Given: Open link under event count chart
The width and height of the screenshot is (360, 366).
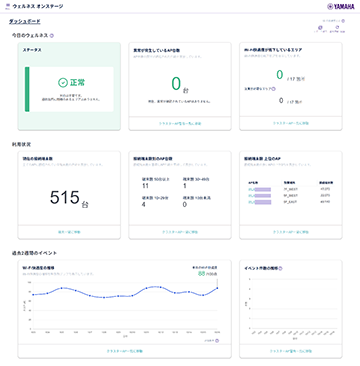Looking at the screenshot, I should [x=291, y=351].
